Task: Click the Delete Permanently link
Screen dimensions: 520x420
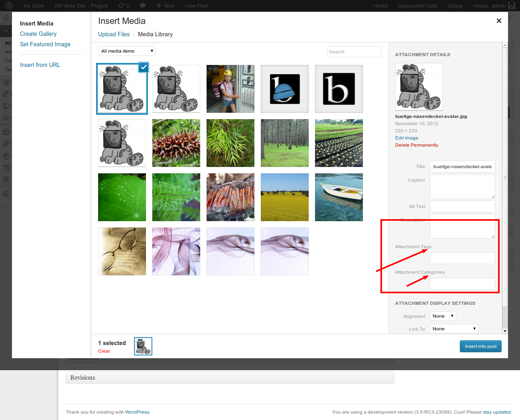Action: 417,145
